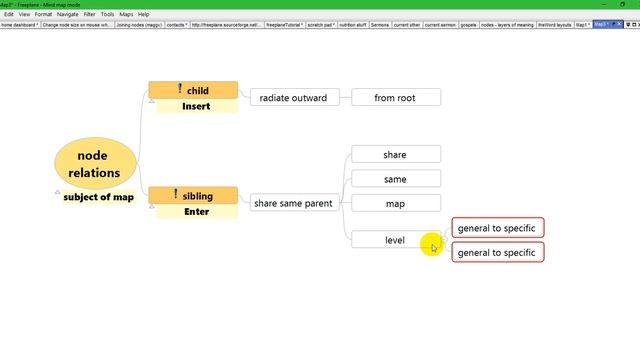Switch to freeplane.sourceforge.net tab
Viewport: 640px width, 360px height.
[x=227, y=25]
